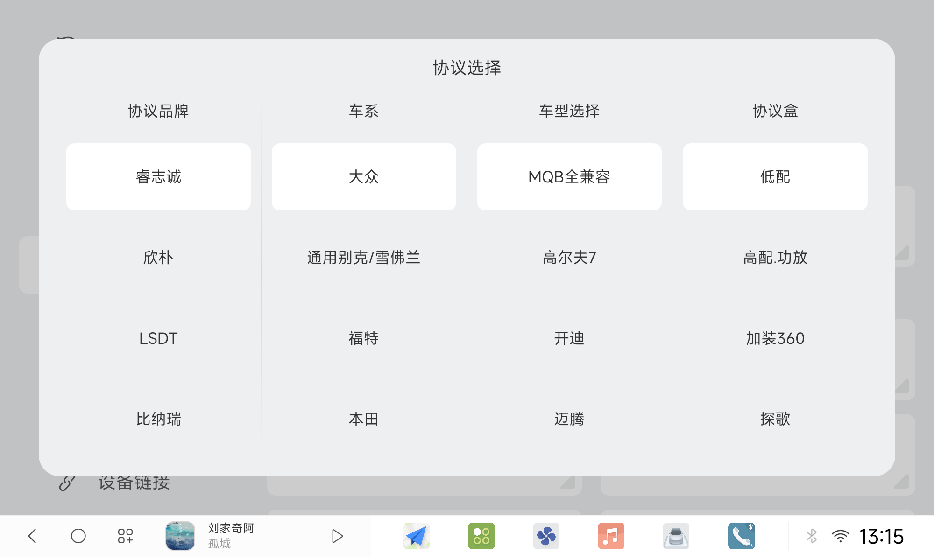Select 探歌 in the 协议盒 column
This screenshot has width=934, height=560.
pyautogui.click(x=775, y=419)
